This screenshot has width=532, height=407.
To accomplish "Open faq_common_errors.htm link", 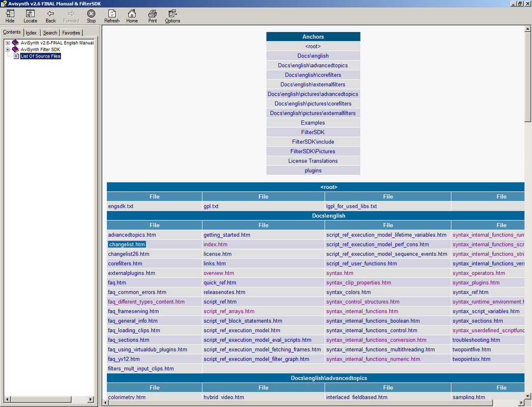I will [x=137, y=292].
